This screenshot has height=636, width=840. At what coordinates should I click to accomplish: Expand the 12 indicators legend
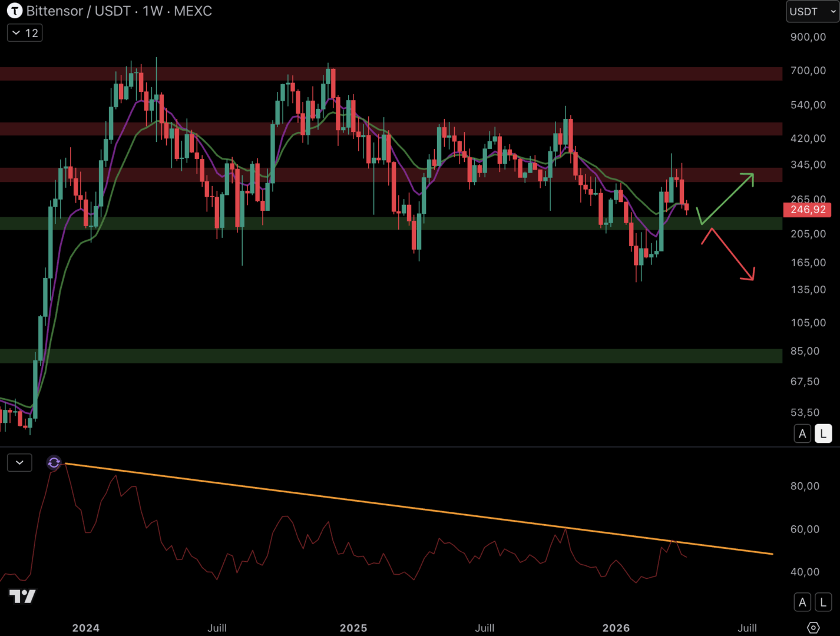(25, 33)
